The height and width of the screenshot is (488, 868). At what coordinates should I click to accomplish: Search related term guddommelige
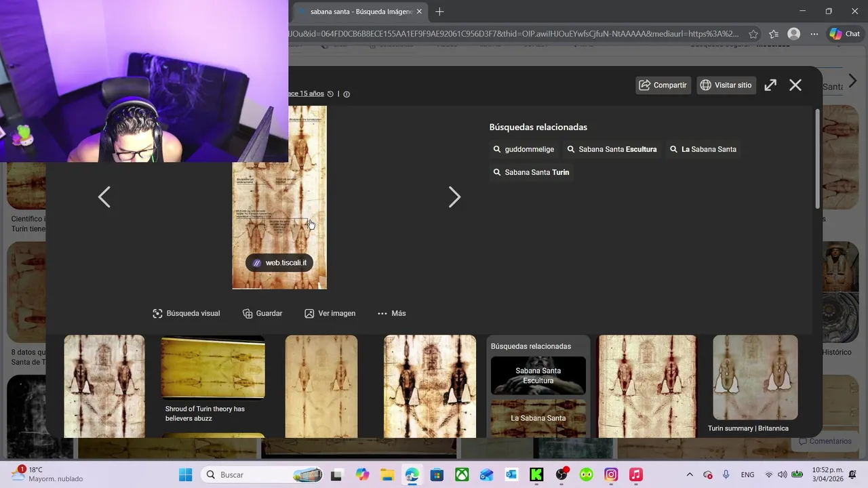[x=524, y=149]
